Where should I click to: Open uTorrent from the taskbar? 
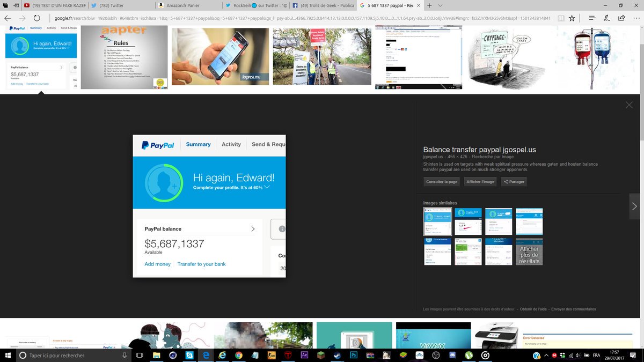point(469,355)
